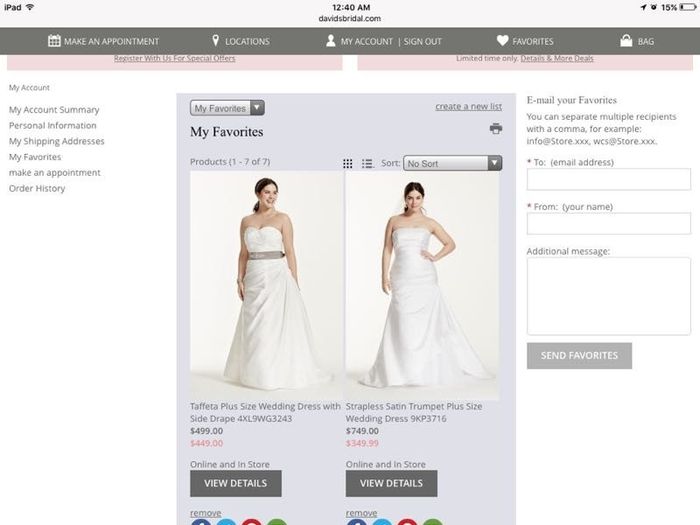View details for the Taffeta dress
The width and height of the screenshot is (700, 525).
(x=236, y=483)
